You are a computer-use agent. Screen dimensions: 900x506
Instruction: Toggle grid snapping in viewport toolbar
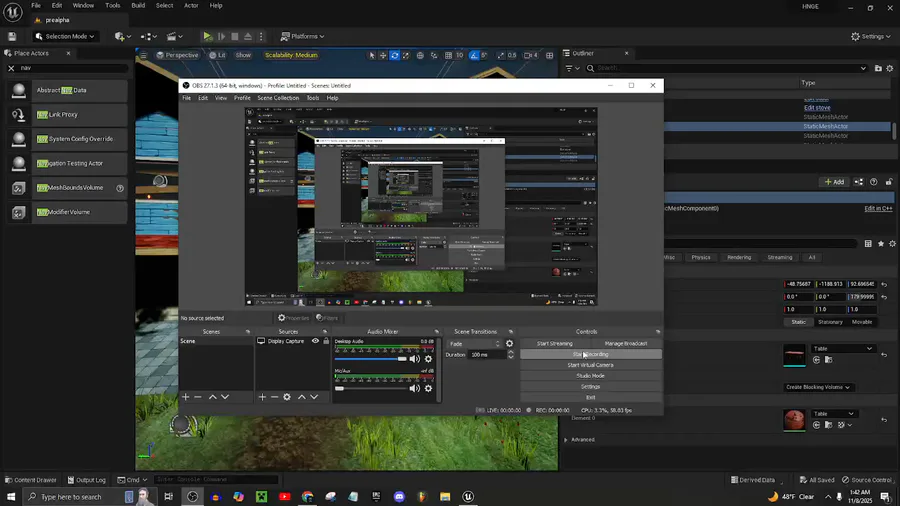coord(448,55)
